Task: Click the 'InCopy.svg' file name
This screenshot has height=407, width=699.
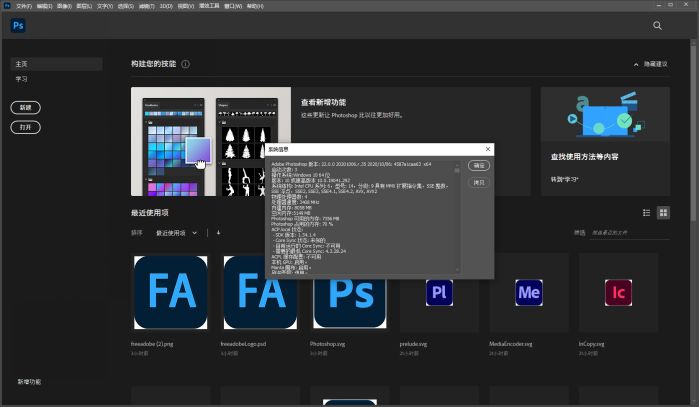Action: point(592,344)
